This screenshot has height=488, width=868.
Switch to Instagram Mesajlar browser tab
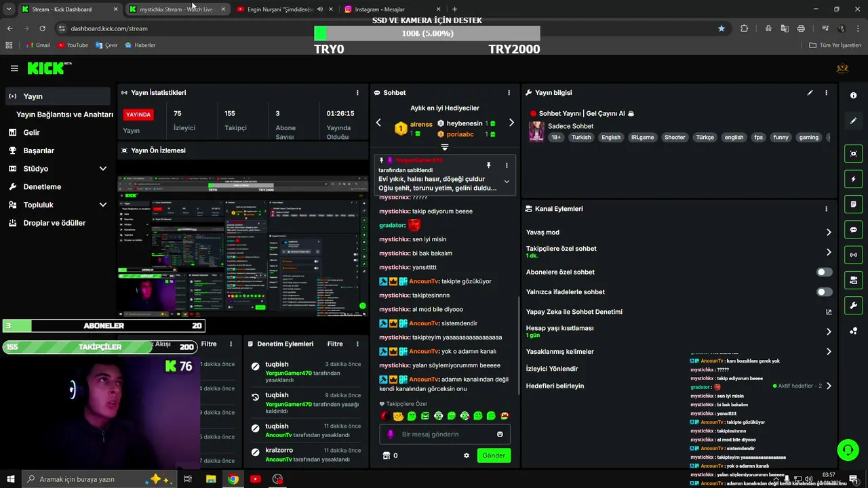[392, 9]
